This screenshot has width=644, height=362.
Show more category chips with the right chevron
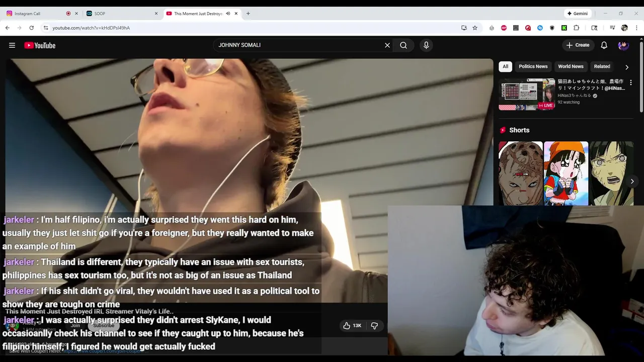tap(627, 67)
